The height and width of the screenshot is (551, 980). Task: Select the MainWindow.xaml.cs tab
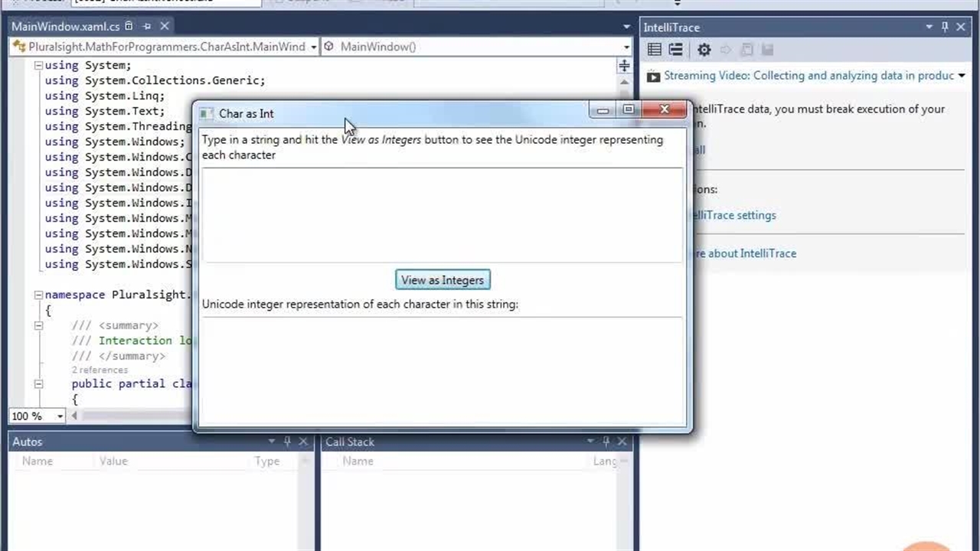(65, 27)
